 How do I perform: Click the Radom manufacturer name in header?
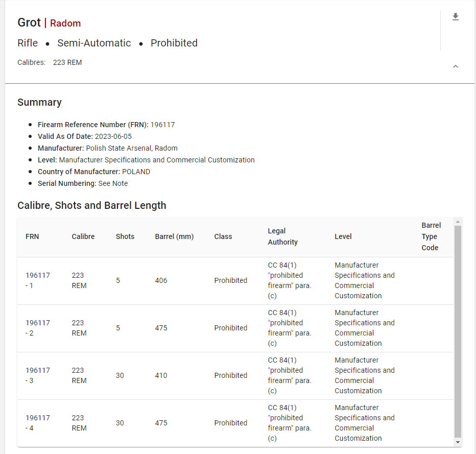(x=65, y=23)
